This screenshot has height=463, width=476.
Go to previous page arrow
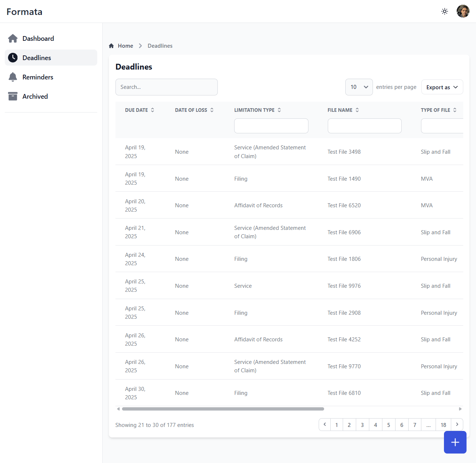[325, 425]
